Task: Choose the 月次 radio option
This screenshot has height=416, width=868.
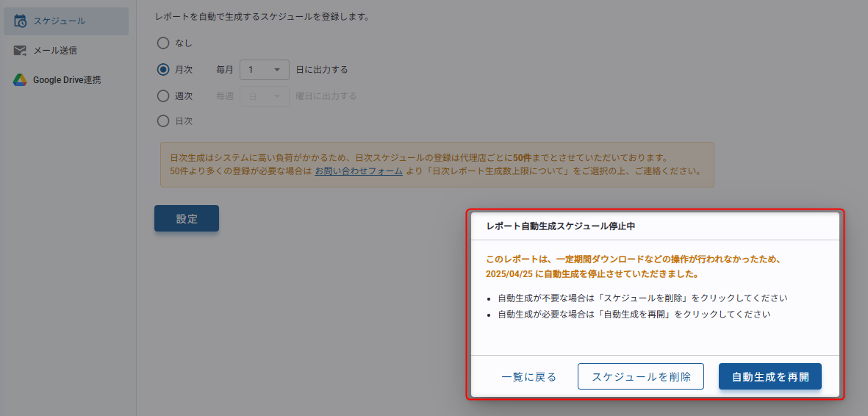Action: click(163, 69)
